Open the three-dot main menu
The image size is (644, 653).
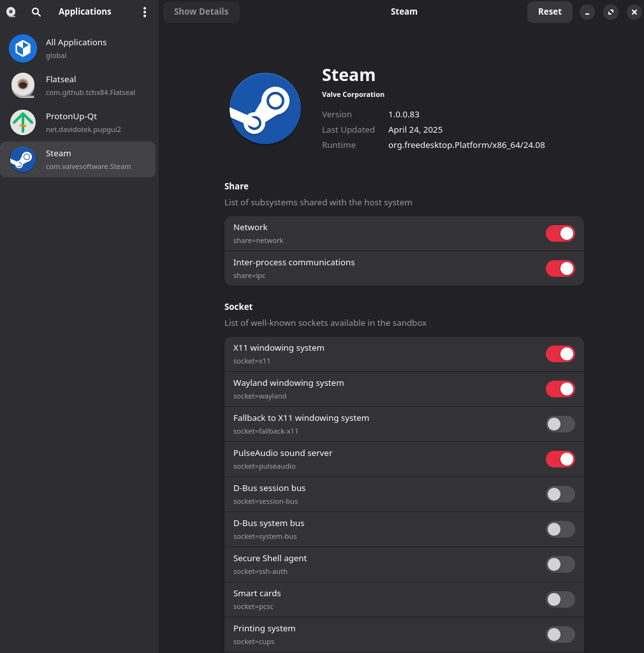[145, 11]
